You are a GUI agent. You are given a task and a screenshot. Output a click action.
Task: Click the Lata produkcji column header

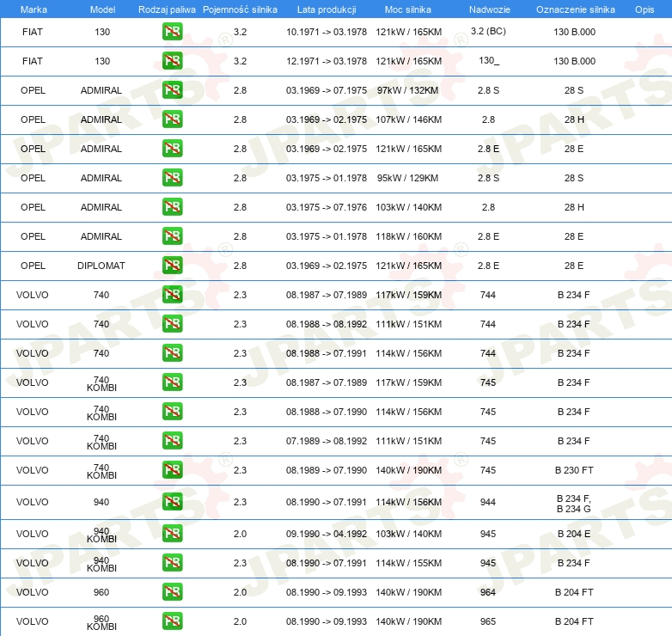tap(327, 9)
